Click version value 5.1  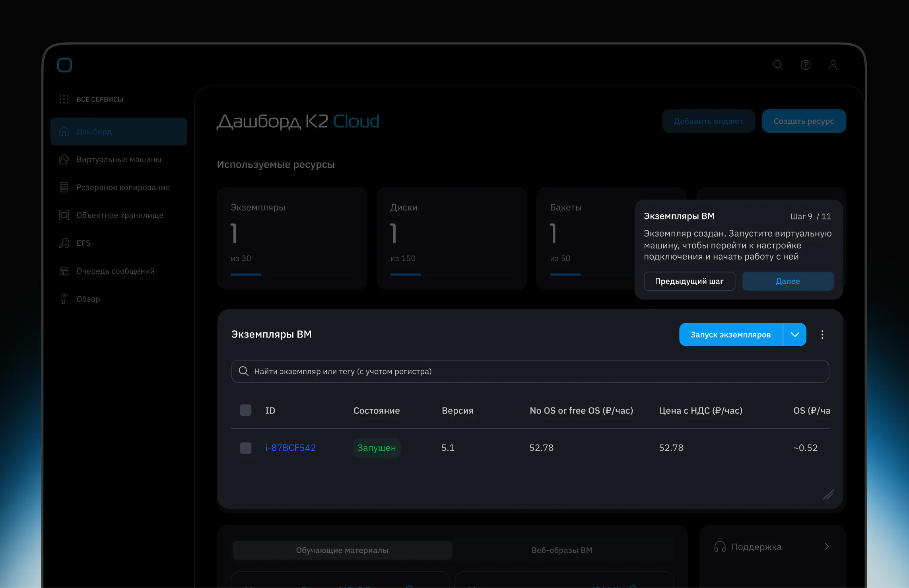coord(448,448)
